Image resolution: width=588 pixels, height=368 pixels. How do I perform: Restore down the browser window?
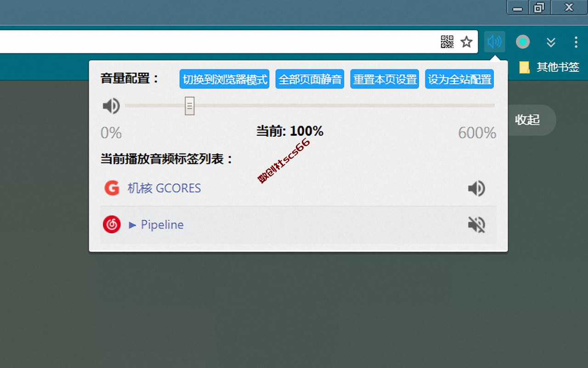539,7
